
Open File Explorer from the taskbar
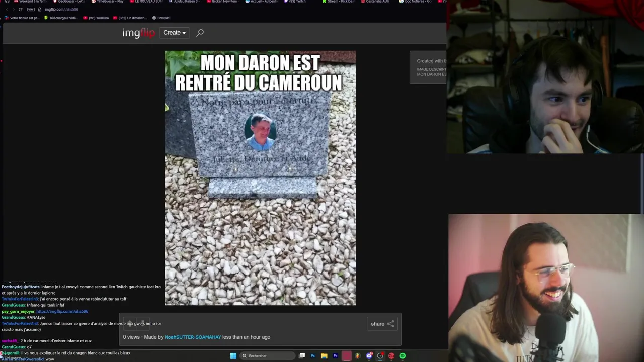pyautogui.click(x=324, y=356)
